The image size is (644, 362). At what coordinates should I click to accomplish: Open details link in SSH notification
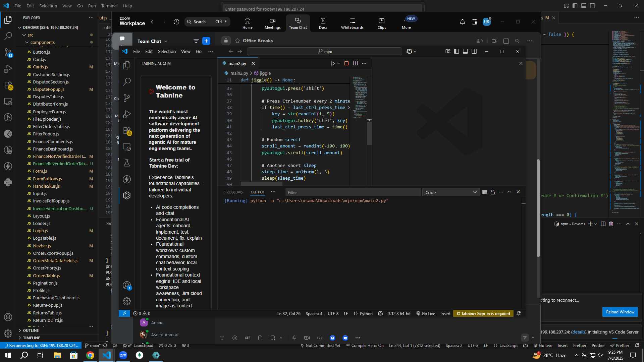click(x=579, y=332)
